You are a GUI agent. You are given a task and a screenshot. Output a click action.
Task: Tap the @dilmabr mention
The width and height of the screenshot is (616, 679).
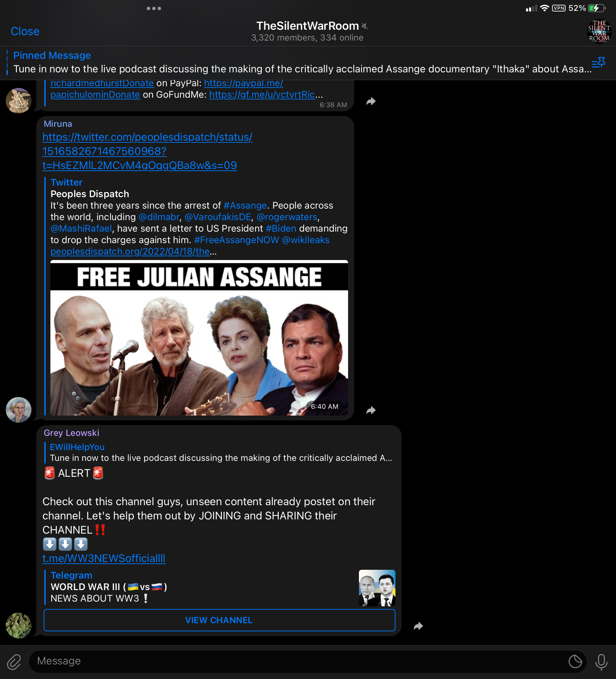159,217
